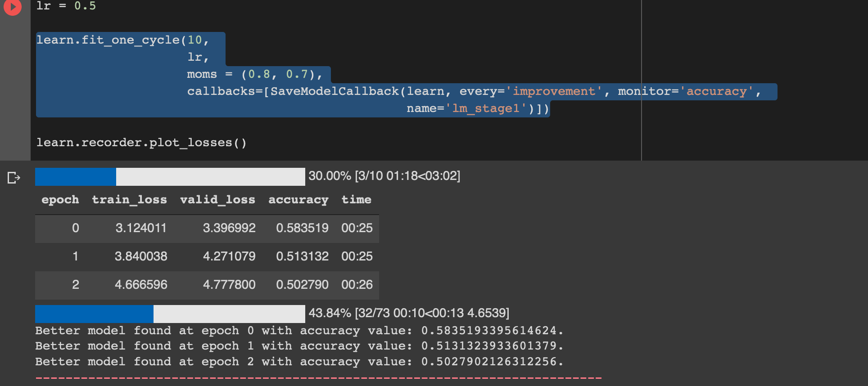Screen dimensions: 868x386
Task: Click the time 00:25 in epoch 0 row
Action: tap(357, 228)
